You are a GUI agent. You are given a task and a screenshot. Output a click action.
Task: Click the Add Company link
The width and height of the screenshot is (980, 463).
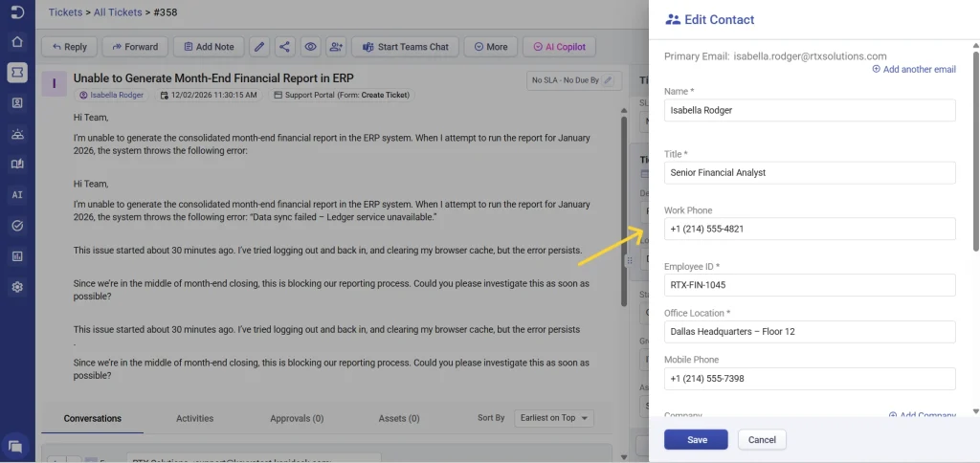[x=923, y=415]
